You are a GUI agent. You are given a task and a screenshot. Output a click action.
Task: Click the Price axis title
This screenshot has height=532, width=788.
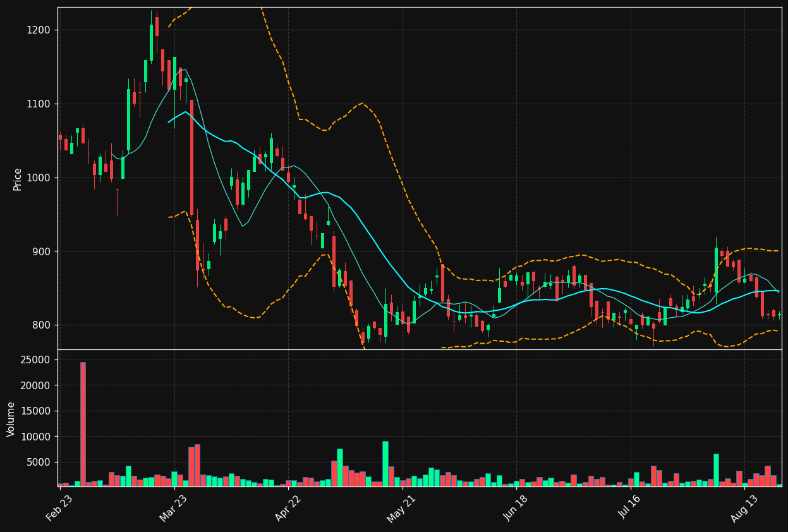coord(18,179)
